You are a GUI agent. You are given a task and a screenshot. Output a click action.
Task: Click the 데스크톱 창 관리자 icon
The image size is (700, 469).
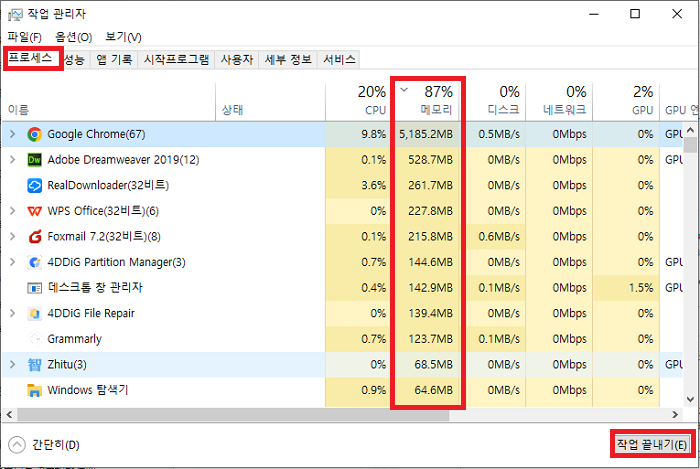(34, 288)
